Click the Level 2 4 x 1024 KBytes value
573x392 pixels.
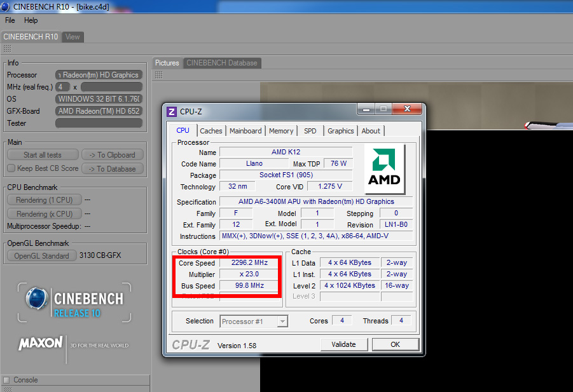(350, 285)
